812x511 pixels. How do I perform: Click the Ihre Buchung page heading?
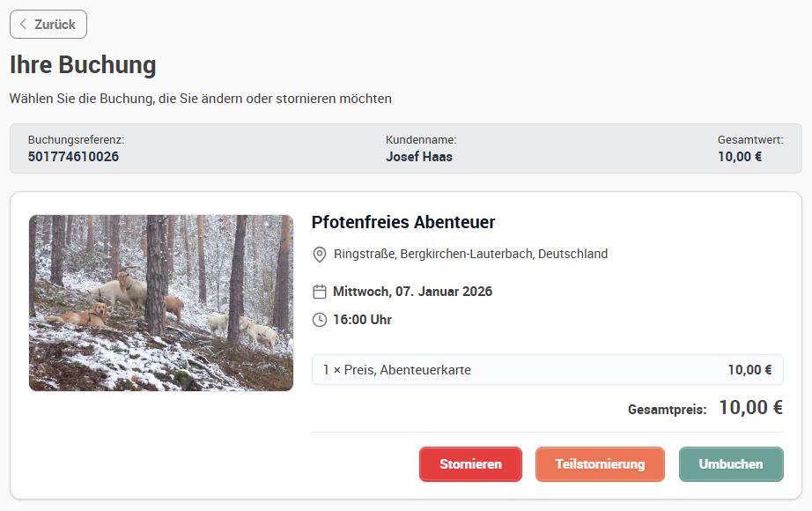point(83,65)
